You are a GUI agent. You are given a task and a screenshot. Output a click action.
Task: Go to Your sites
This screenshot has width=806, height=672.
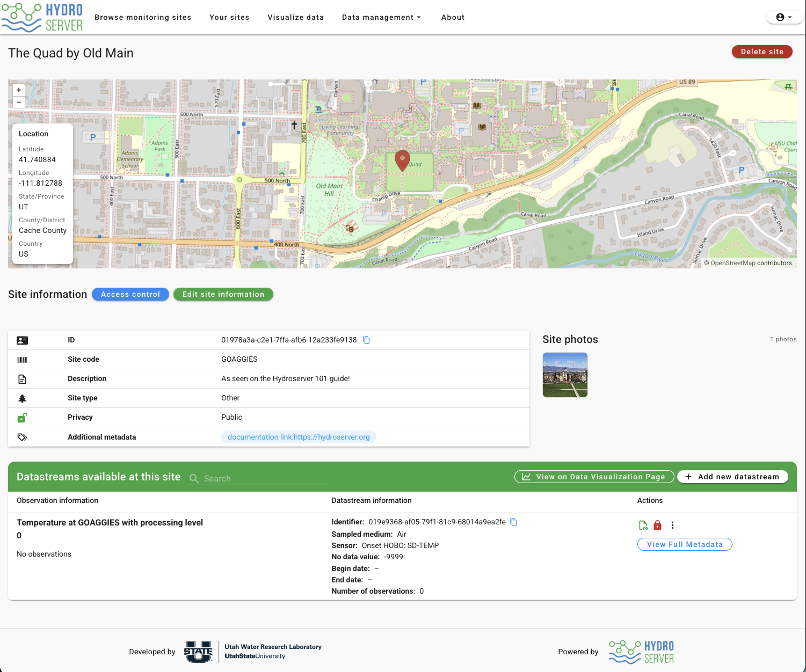229,17
